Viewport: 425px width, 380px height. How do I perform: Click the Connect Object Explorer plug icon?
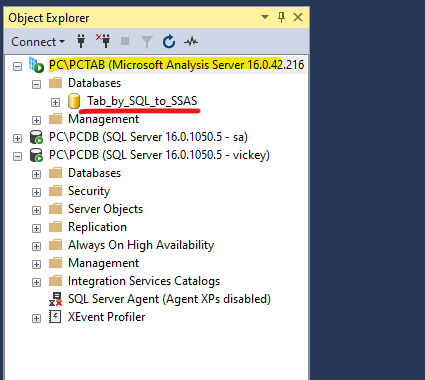point(81,41)
